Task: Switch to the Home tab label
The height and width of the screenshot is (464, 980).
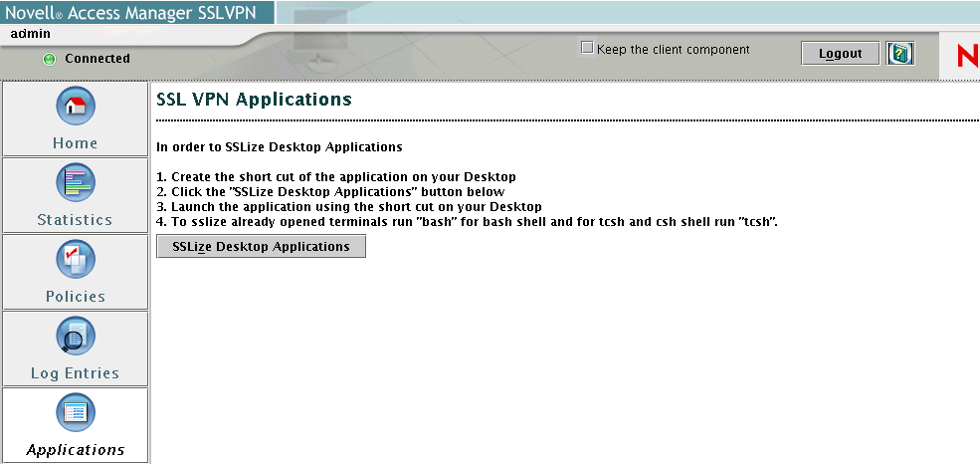Action: [75, 143]
